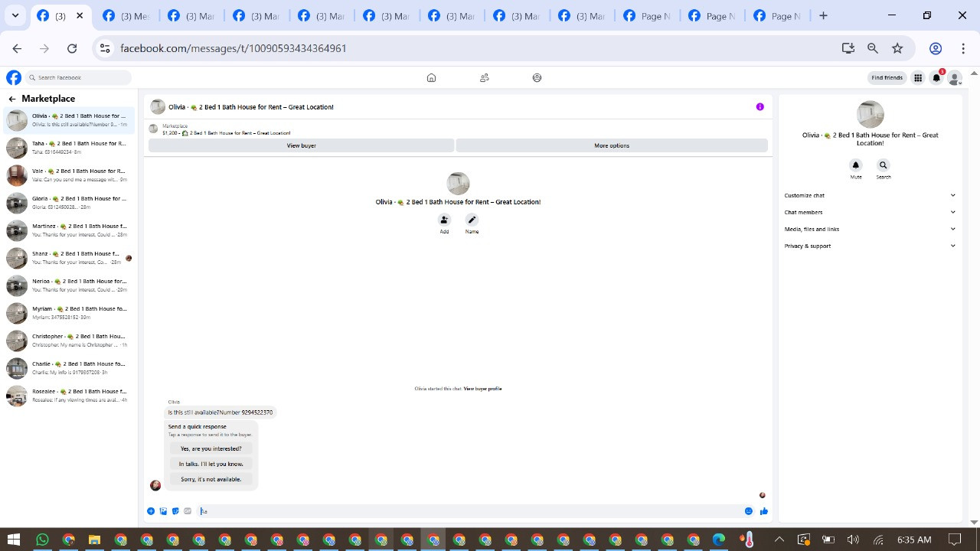Expand Chat members section

(870, 212)
